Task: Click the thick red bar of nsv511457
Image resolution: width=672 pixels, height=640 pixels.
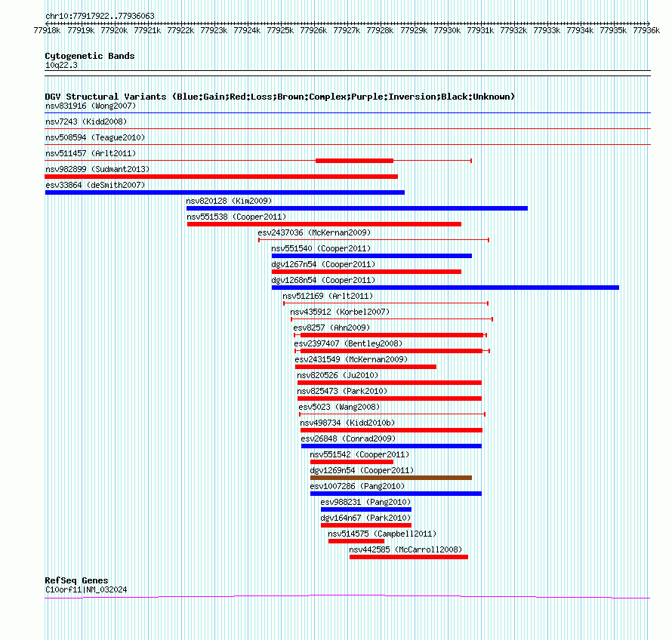Action: click(x=354, y=161)
